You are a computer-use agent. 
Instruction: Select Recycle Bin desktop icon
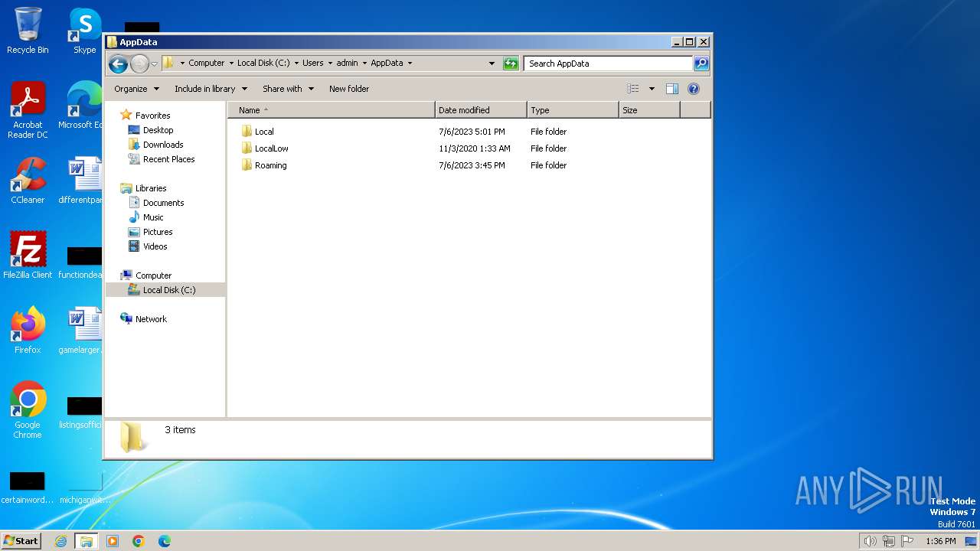tap(28, 31)
